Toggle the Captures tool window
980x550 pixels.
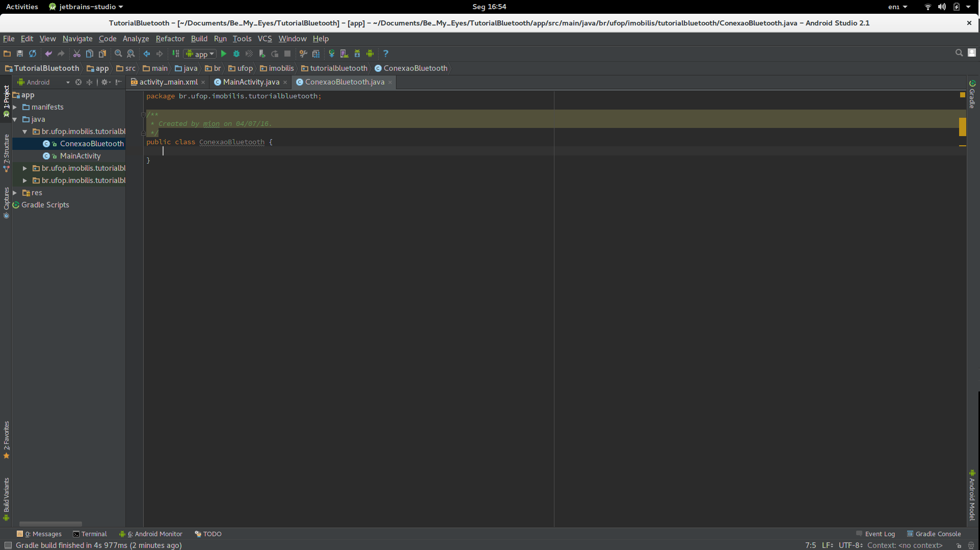click(6, 203)
